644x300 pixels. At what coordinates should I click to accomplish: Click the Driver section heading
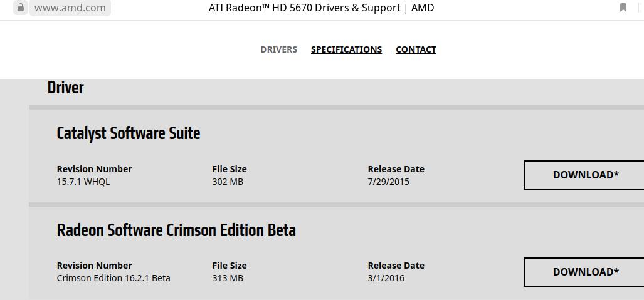click(65, 88)
